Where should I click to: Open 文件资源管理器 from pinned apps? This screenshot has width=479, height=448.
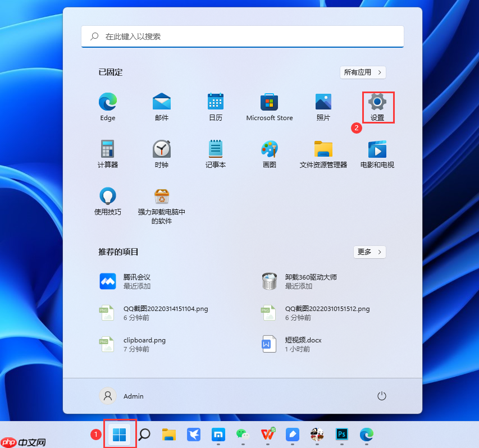(x=323, y=149)
